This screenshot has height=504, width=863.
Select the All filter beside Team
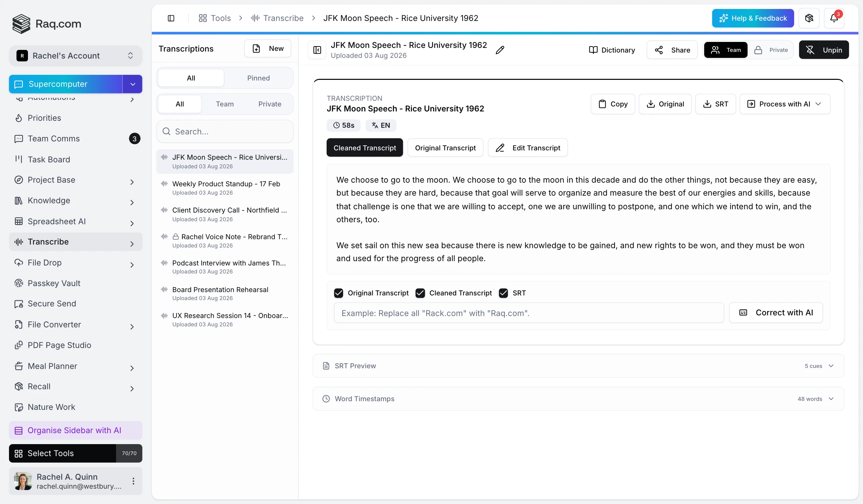coord(180,104)
